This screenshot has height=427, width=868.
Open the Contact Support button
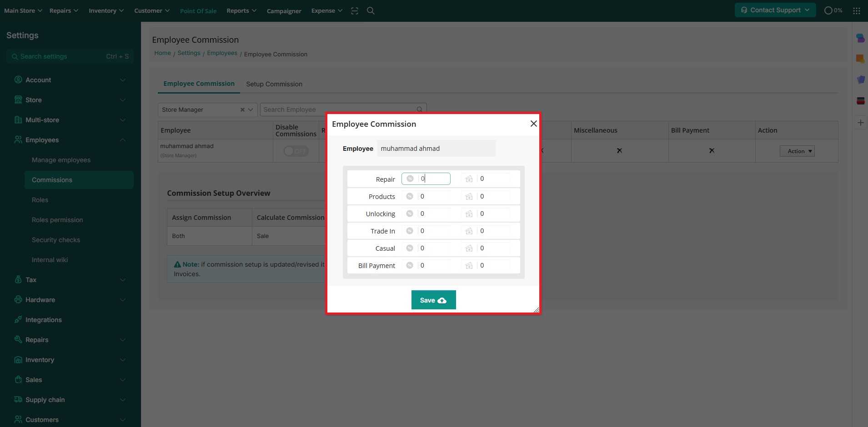(x=775, y=10)
